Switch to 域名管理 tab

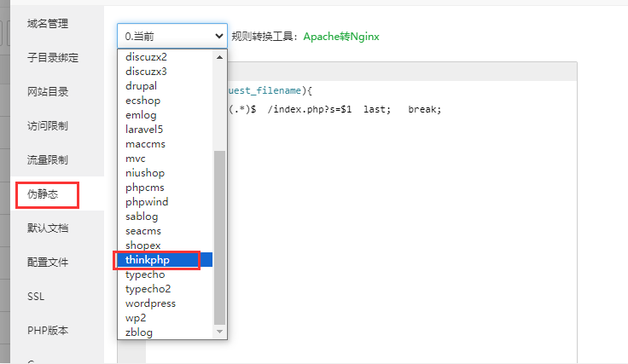pos(48,24)
